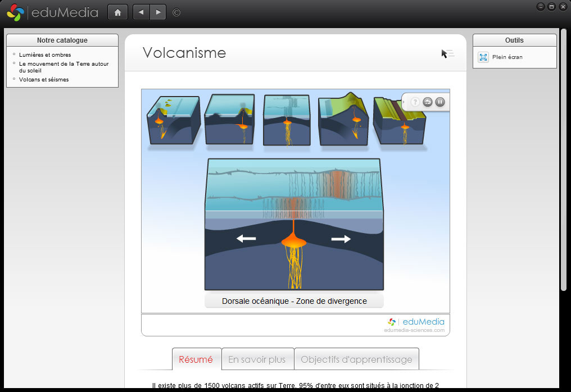Click the help question mark button
This screenshot has width=571, height=392.
(x=415, y=102)
